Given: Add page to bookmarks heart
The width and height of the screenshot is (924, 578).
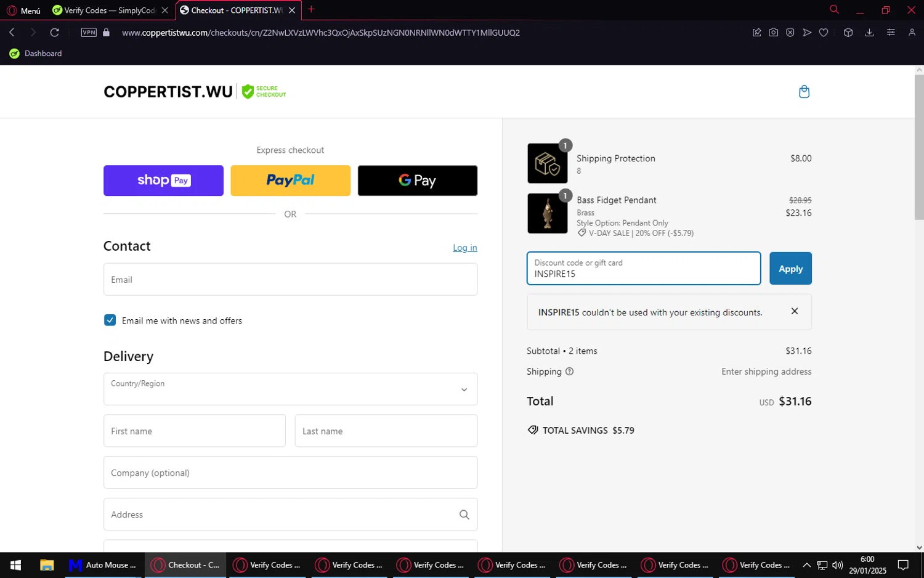Looking at the screenshot, I should 824,33.
